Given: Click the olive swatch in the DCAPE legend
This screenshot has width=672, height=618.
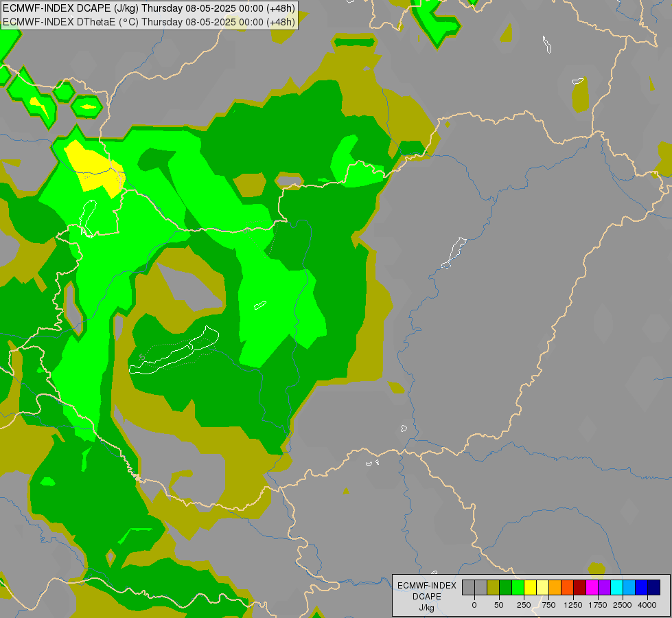Looking at the screenshot, I should pyautogui.click(x=493, y=588).
